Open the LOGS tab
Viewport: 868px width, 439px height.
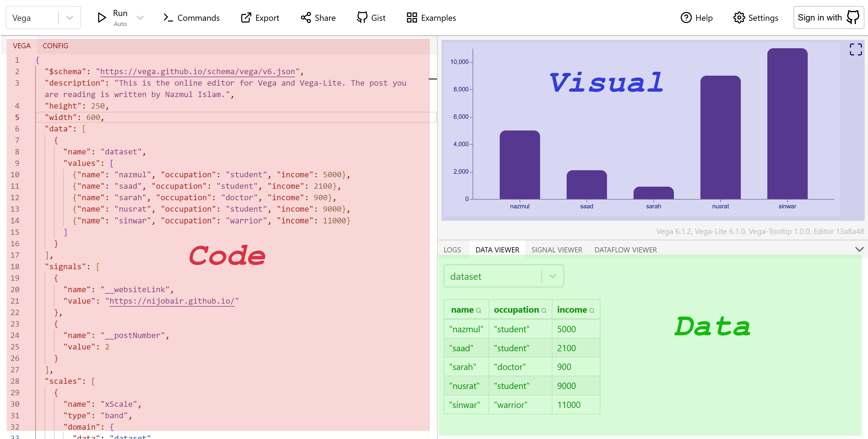point(452,250)
